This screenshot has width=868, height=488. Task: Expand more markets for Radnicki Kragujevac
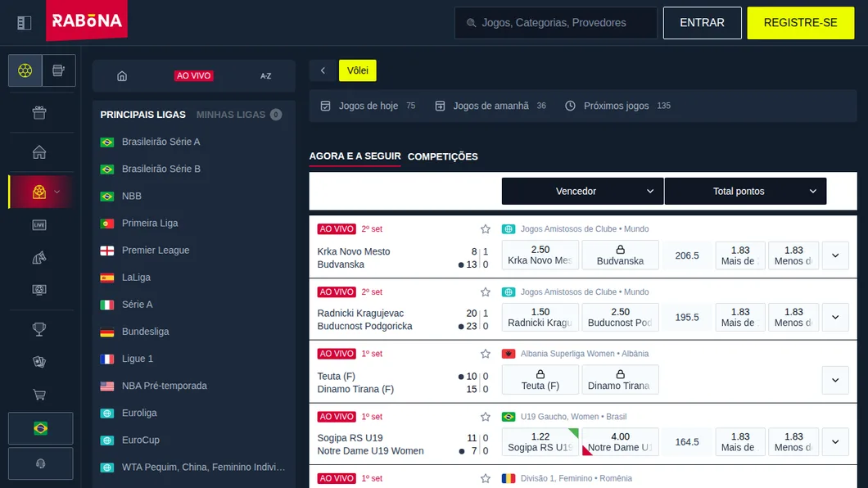click(x=835, y=318)
